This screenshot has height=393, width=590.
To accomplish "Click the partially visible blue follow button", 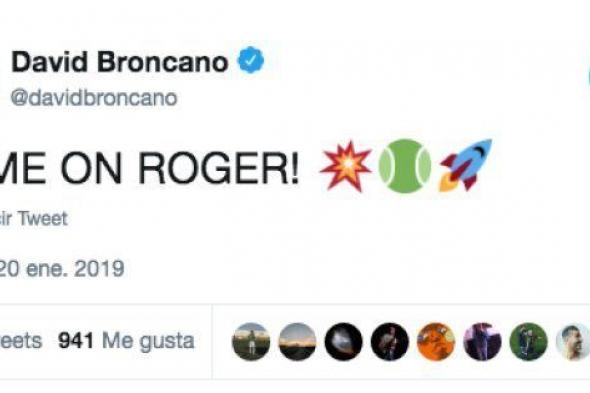I will point(588,76).
